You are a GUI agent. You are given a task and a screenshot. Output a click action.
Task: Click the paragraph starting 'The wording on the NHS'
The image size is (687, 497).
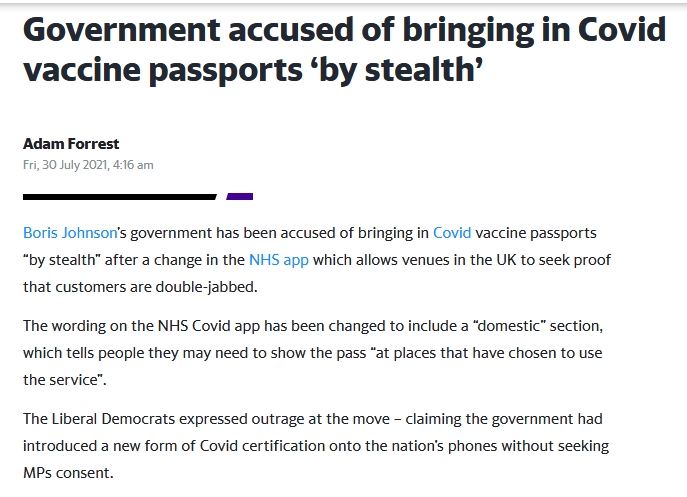(x=313, y=353)
